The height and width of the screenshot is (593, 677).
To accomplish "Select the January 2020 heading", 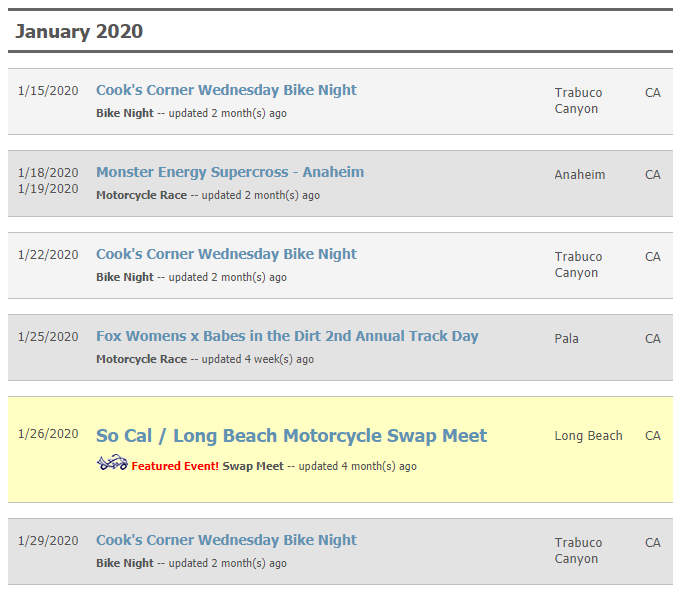I will [79, 32].
